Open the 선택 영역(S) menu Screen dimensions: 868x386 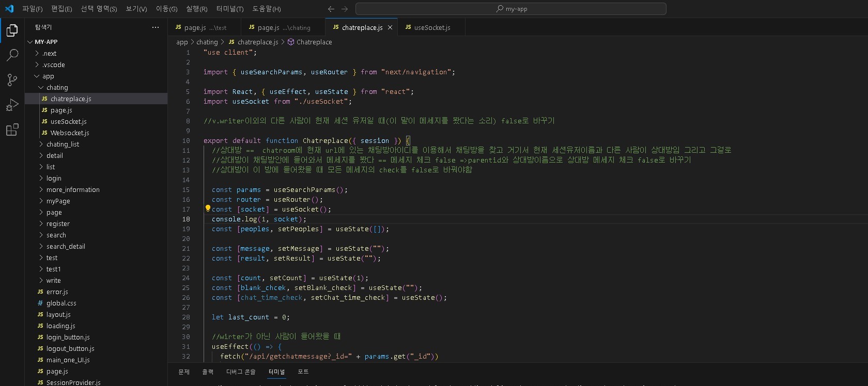99,9
